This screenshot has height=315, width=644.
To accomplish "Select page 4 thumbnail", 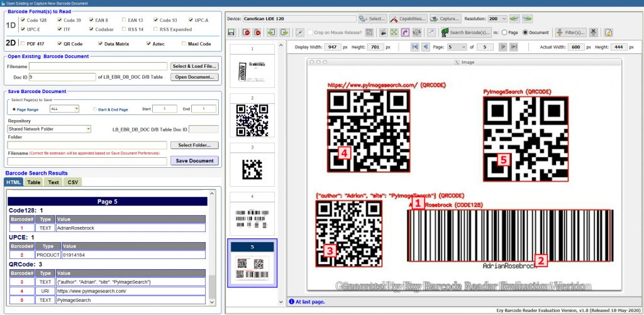I will [x=252, y=214].
